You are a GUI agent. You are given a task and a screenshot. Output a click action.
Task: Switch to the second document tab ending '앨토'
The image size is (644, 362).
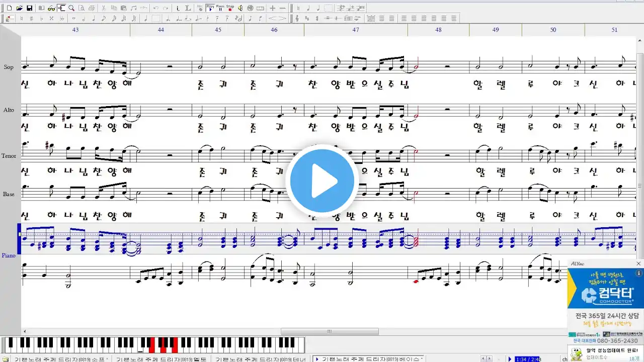point(161,359)
